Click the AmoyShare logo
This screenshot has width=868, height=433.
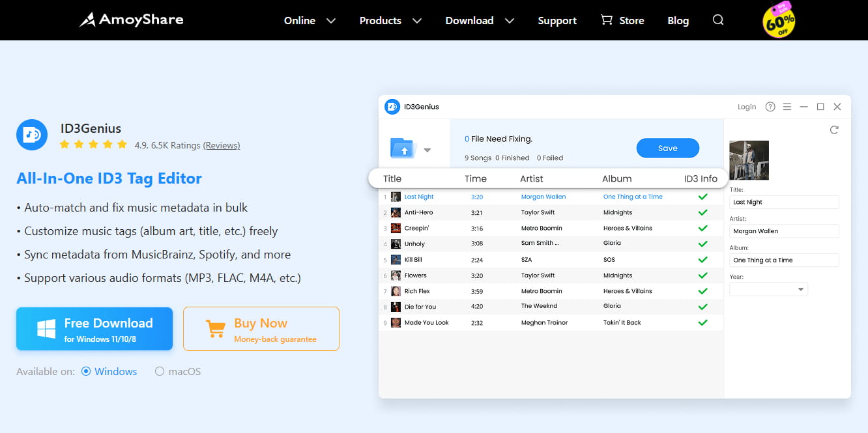(132, 20)
